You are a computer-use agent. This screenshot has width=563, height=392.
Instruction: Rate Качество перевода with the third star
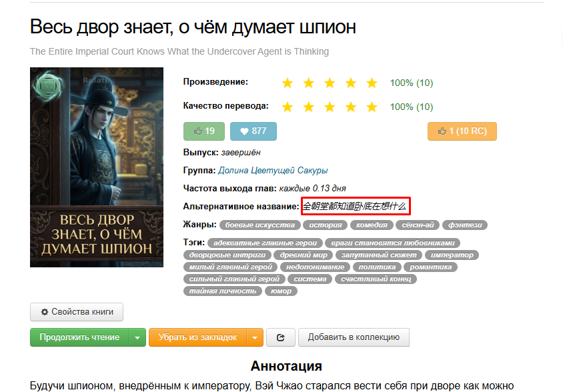330,107
